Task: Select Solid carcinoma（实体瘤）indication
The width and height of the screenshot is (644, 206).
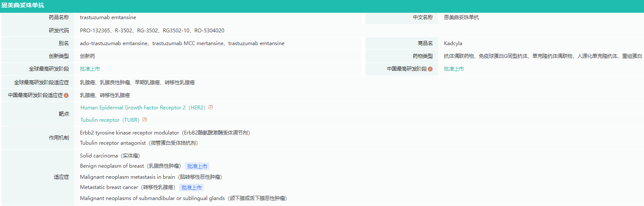Action: tap(110, 156)
